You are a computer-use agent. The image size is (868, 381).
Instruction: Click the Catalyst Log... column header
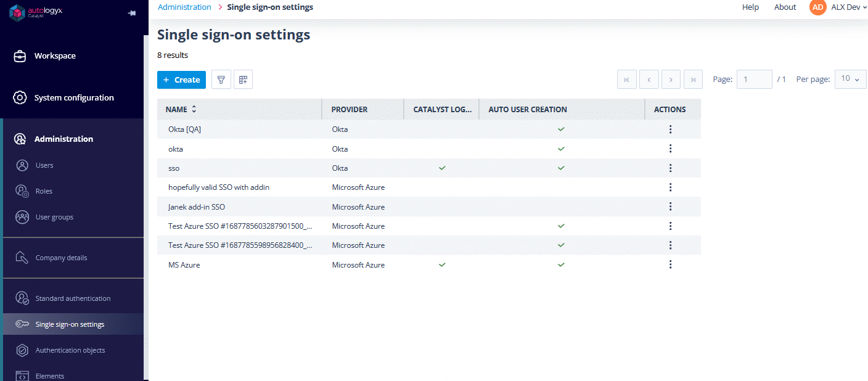tap(441, 109)
